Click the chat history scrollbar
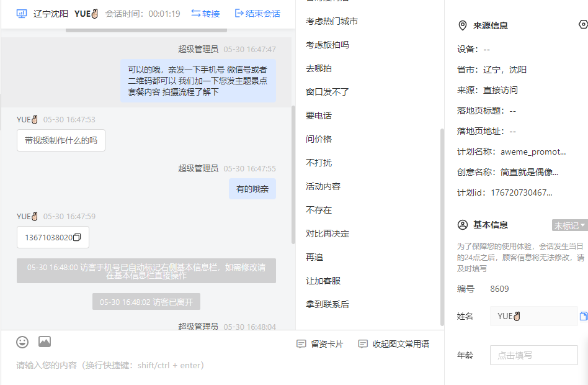This screenshot has width=588, height=385. click(293, 175)
